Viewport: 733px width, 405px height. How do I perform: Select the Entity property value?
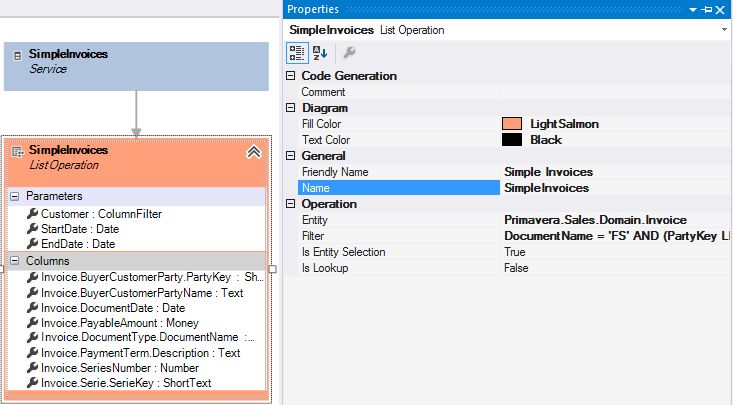pyautogui.click(x=615, y=220)
